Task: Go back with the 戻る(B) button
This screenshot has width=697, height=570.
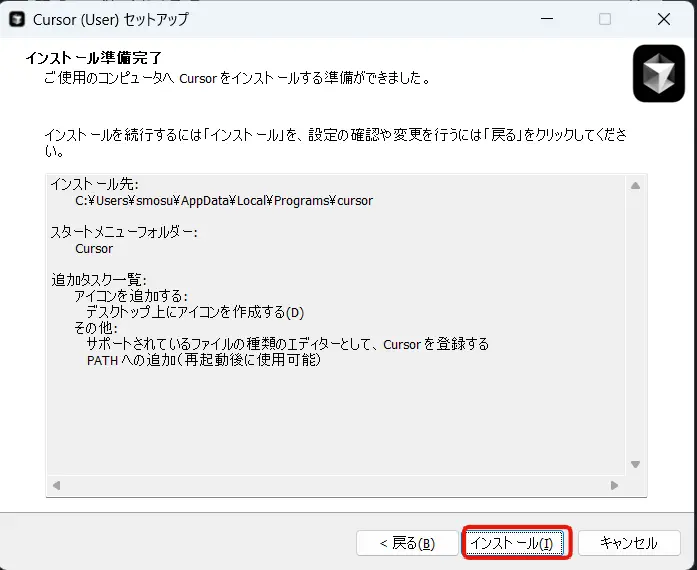Action: tap(407, 543)
